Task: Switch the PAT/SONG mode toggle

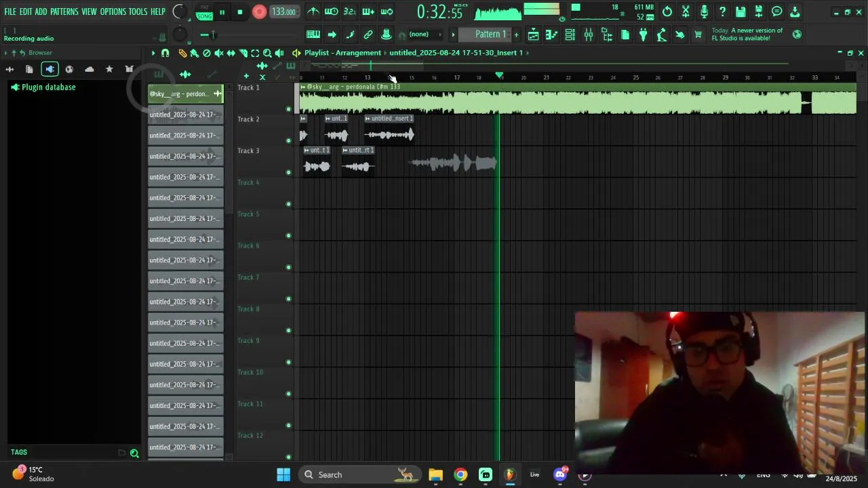Action: click(204, 12)
